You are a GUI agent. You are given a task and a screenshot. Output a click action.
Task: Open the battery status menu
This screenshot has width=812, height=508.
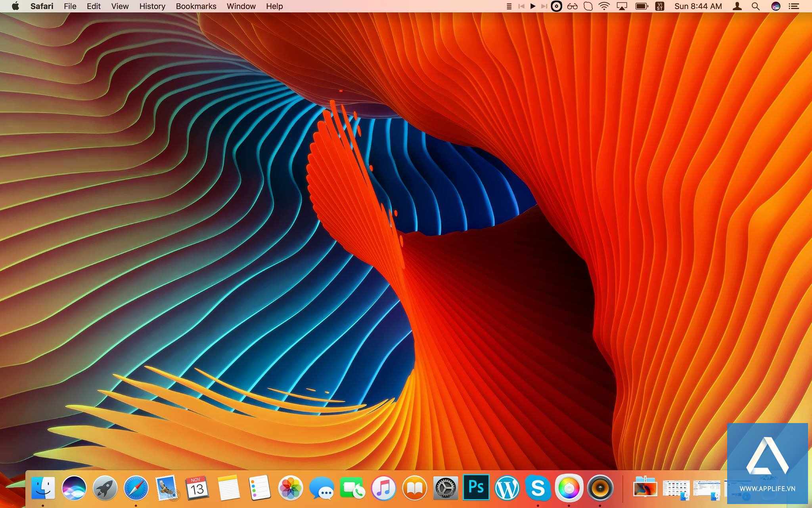click(x=642, y=6)
